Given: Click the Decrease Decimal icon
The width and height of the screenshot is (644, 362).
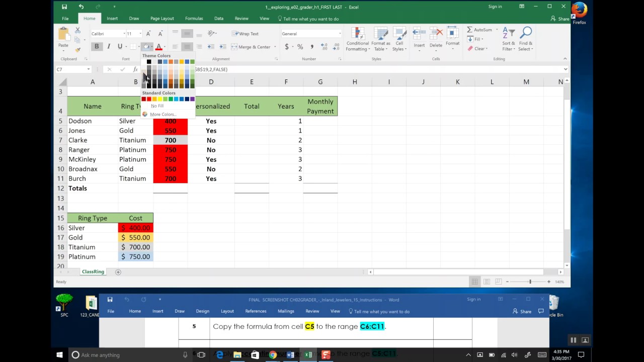Looking at the screenshot, I should click(336, 47).
